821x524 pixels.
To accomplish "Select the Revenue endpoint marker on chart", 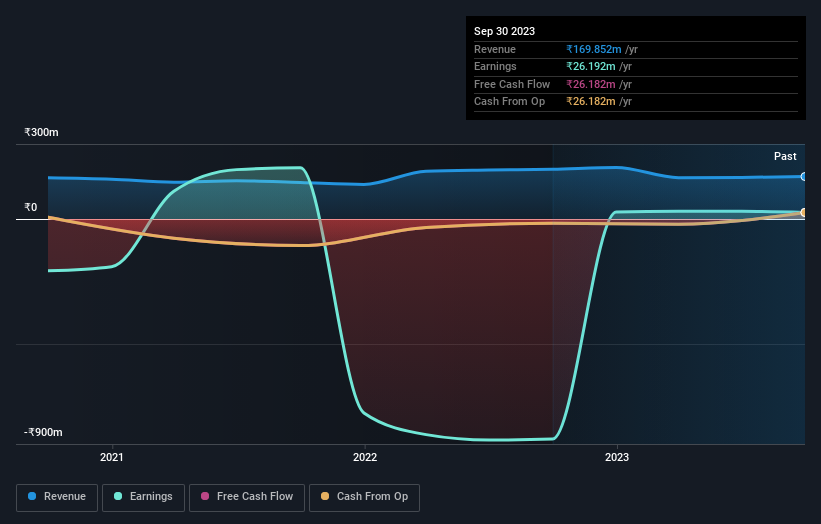I will point(803,177).
